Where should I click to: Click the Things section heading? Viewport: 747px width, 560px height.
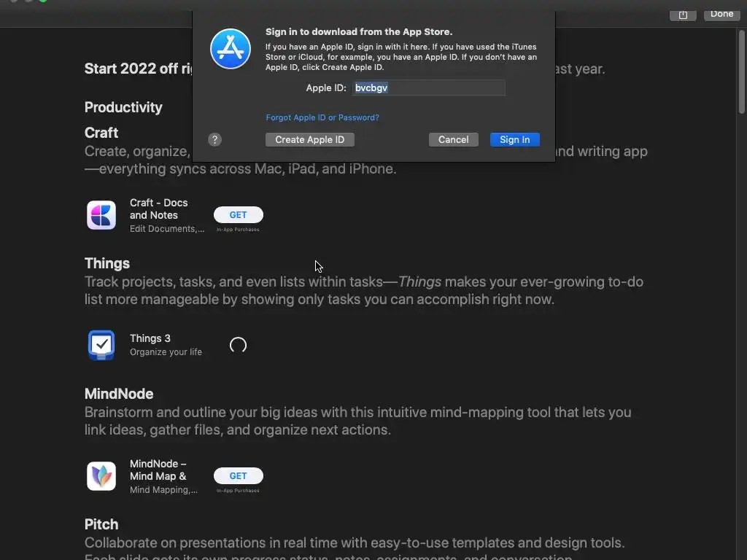pos(107,263)
